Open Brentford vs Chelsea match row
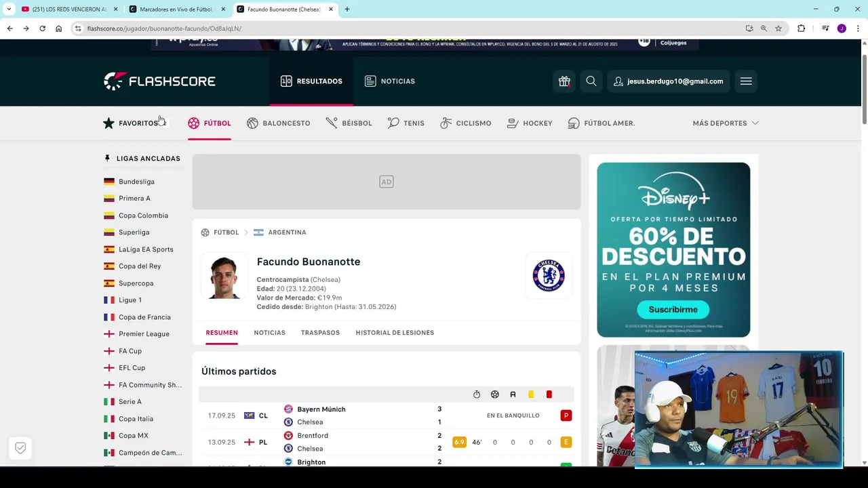Image resolution: width=868 pixels, height=488 pixels. pyautogui.click(x=387, y=442)
